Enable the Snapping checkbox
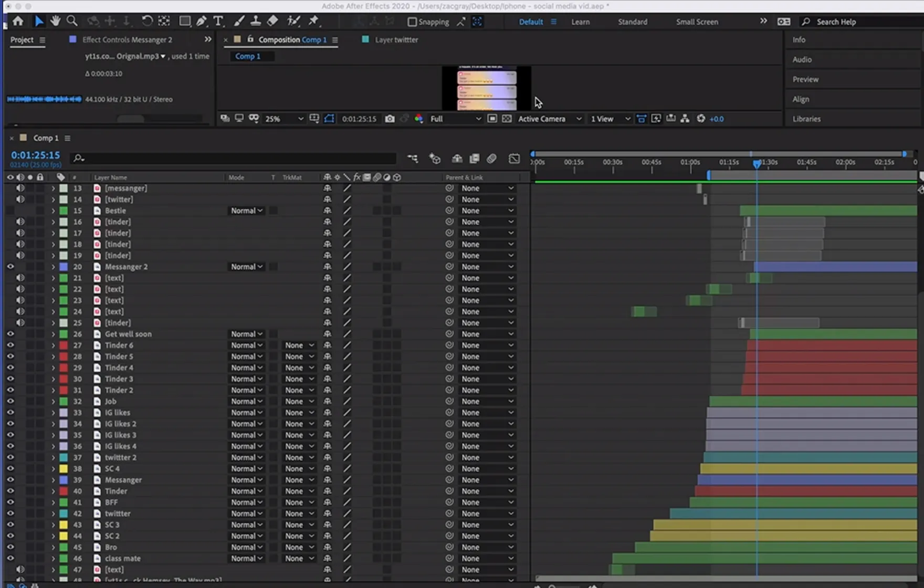 pyautogui.click(x=412, y=22)
